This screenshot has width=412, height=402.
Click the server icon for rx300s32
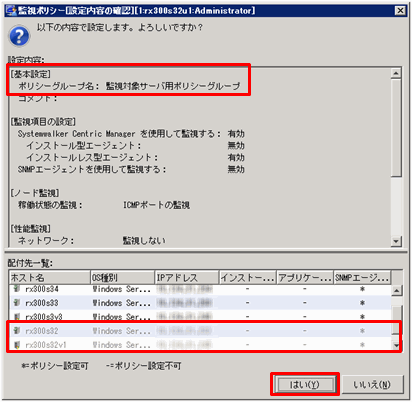[16, 331]
